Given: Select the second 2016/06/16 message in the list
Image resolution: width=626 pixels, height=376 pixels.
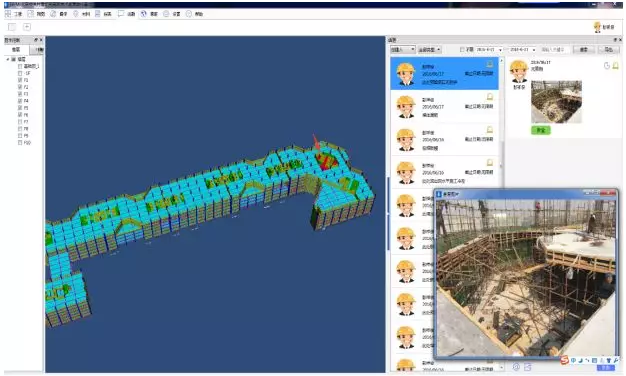Looking at the screenshot, I should click(x=445, y=172).
